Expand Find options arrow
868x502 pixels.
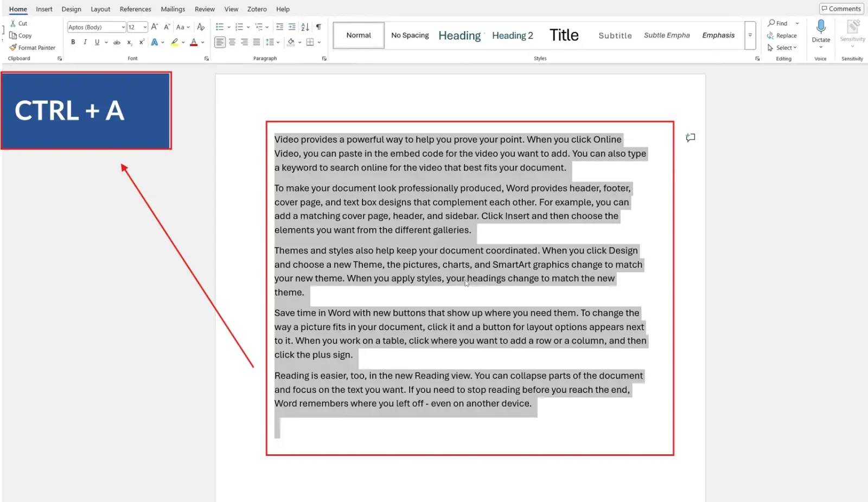[x=797, y=23]
